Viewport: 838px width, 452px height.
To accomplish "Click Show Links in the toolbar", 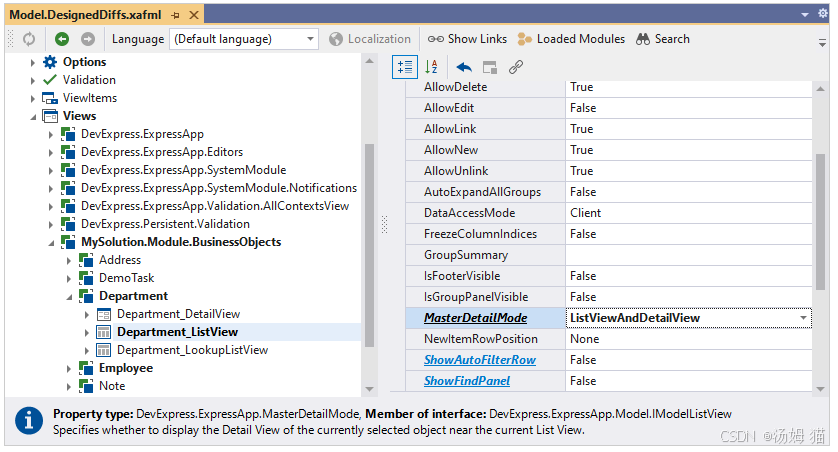I will pyautogui.click(x=467, y=39).
